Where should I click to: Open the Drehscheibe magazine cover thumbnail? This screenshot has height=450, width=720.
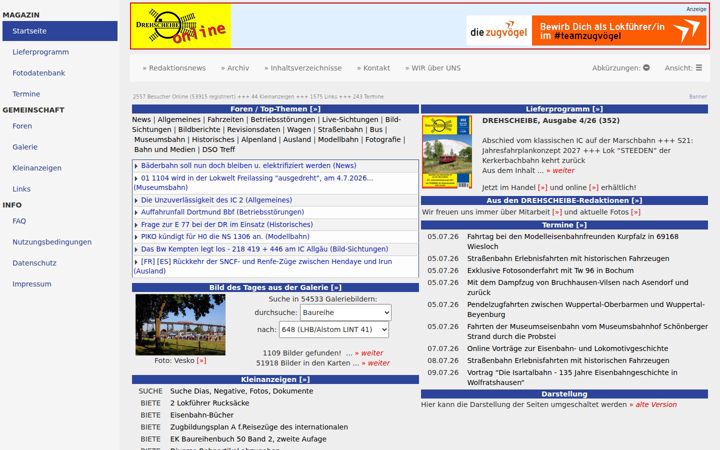pyautogui.click(x=447, y=152)
